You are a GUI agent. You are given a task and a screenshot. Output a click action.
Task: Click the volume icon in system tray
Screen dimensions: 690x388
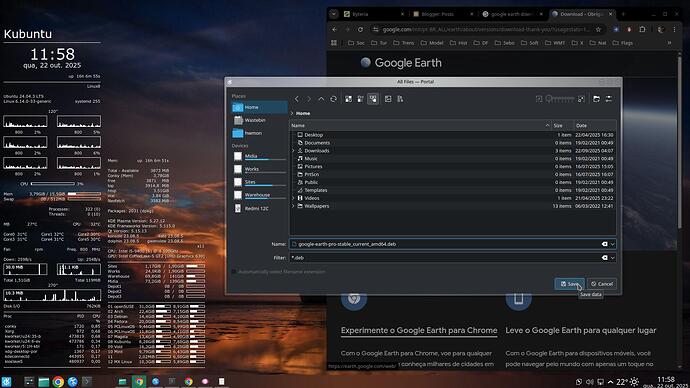click(x=590, y=382)
